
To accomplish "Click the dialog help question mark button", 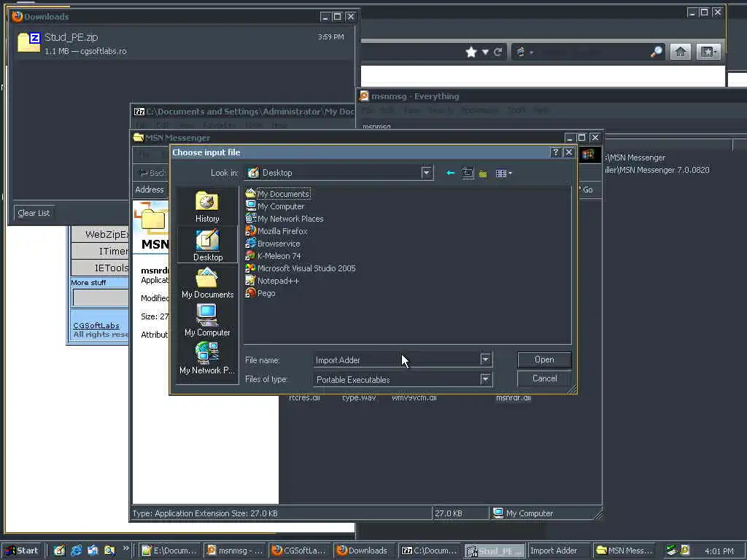I will (555, 152).
